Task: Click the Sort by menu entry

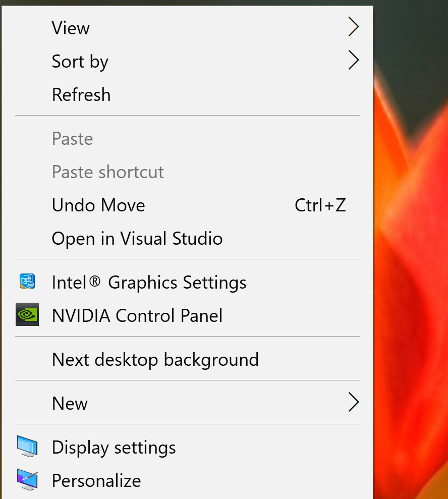Action: (80, 61)
